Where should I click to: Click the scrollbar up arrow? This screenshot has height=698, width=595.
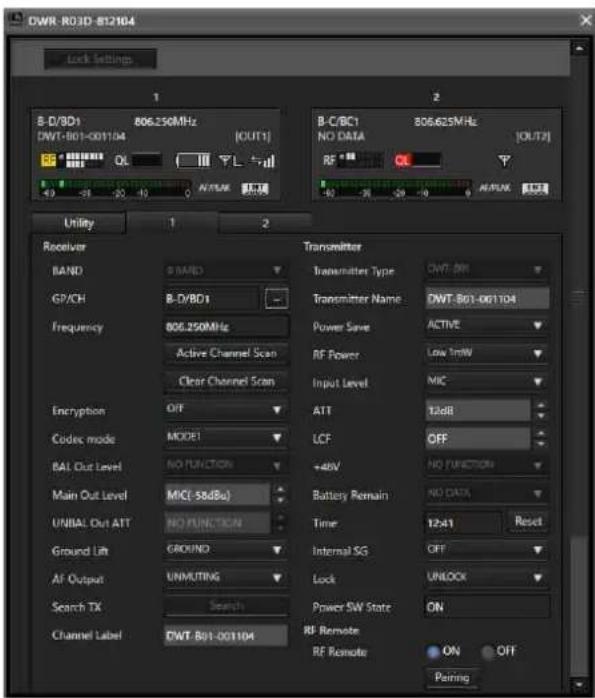(579, 48)
